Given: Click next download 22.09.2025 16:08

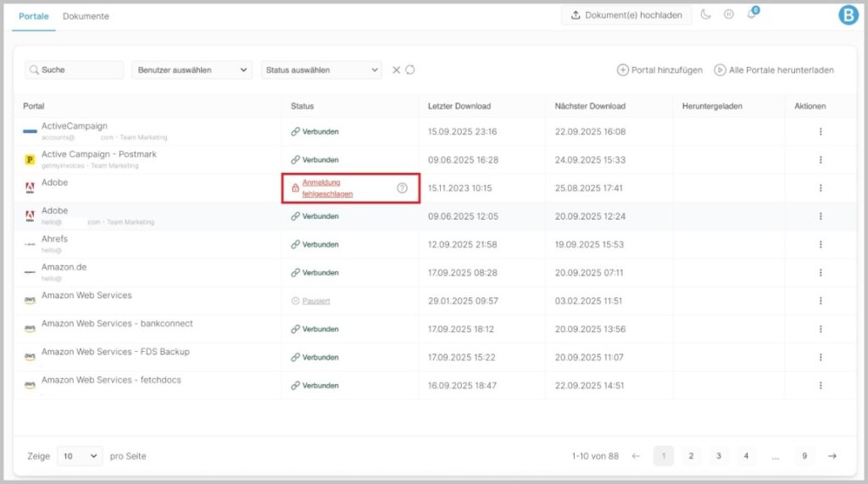Looking at the screenshot, I should click(x=590, y=131).
